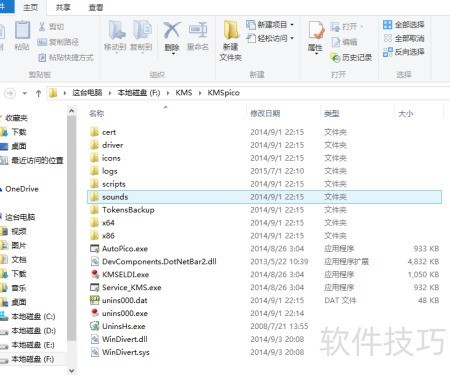
Task: Sort by 修改日期 column header
Action: click(x=265, y=114)
